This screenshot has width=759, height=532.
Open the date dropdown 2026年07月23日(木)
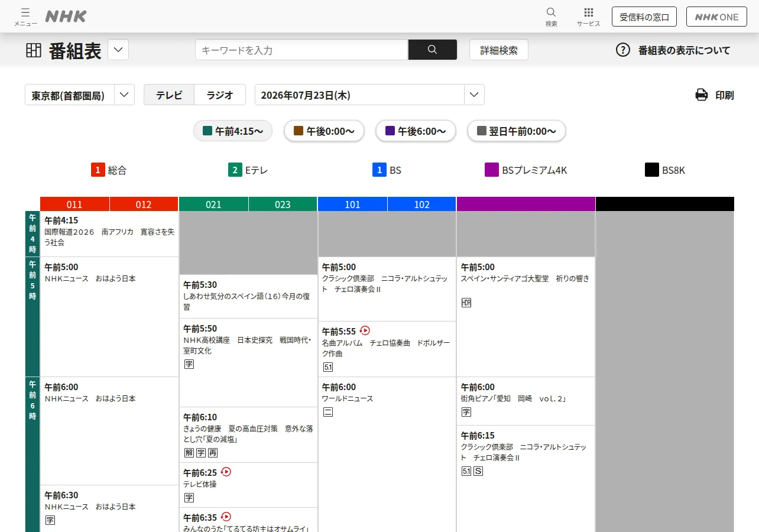tap(369, 95)
